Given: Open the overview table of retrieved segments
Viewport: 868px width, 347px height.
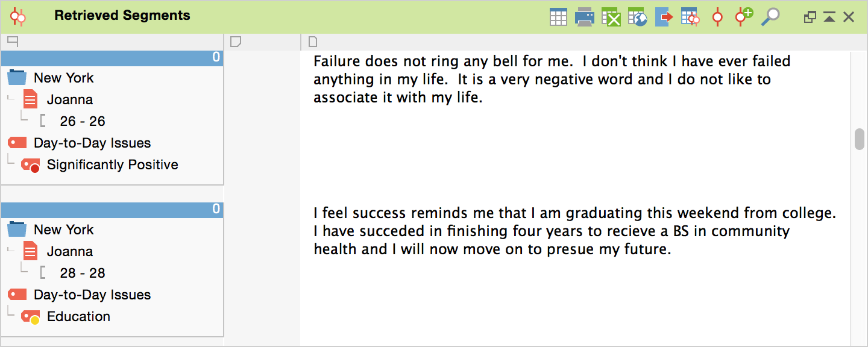Looking at the screenshot, I should [x=558, y=17].
